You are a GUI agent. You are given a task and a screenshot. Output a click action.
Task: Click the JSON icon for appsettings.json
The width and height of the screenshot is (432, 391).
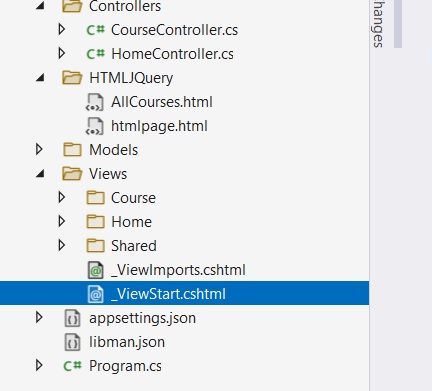[x=72, y=318]
